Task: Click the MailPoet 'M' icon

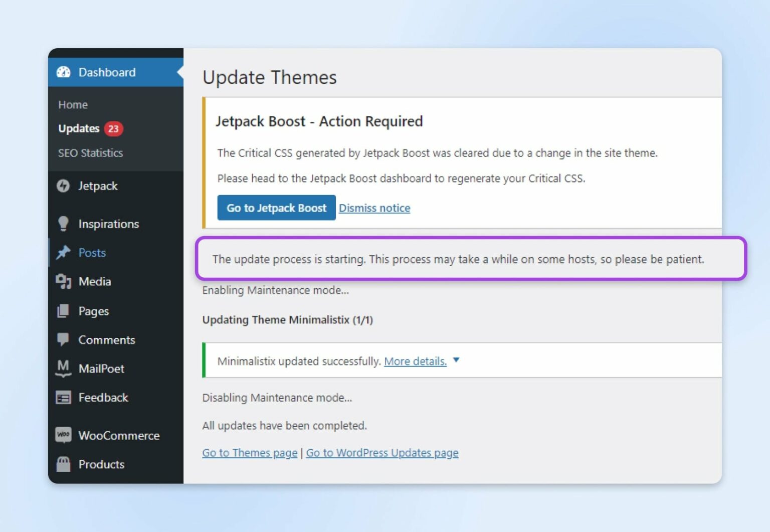Action: (63, 369)
